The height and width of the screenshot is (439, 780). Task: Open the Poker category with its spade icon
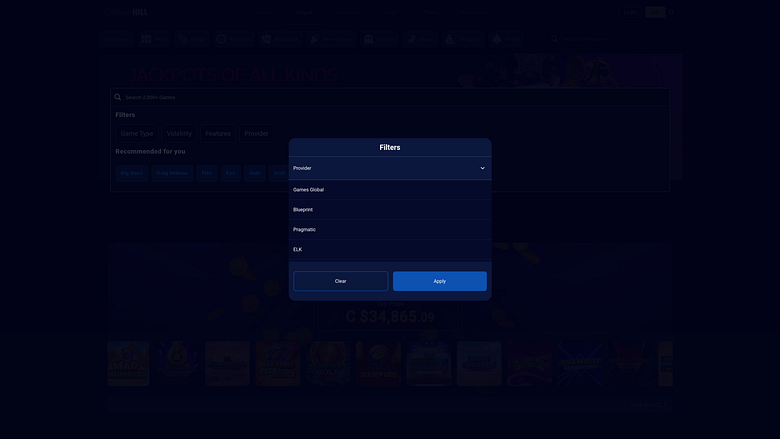coord(506,39)
